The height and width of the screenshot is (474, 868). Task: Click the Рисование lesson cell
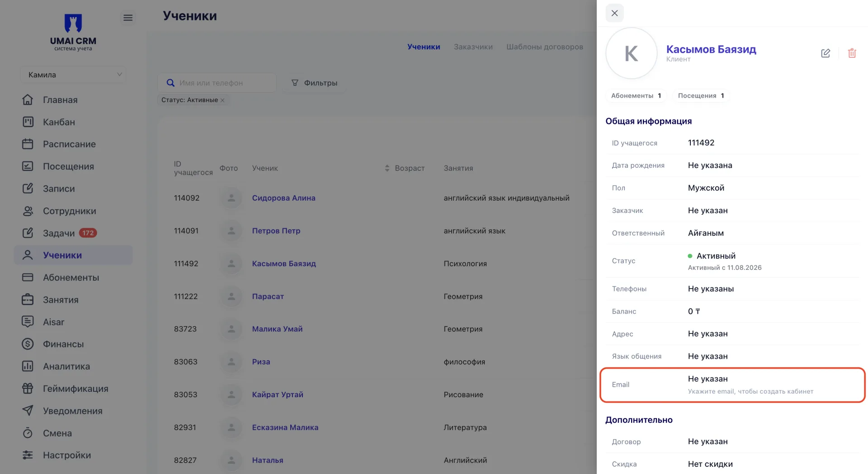[463, 395]
